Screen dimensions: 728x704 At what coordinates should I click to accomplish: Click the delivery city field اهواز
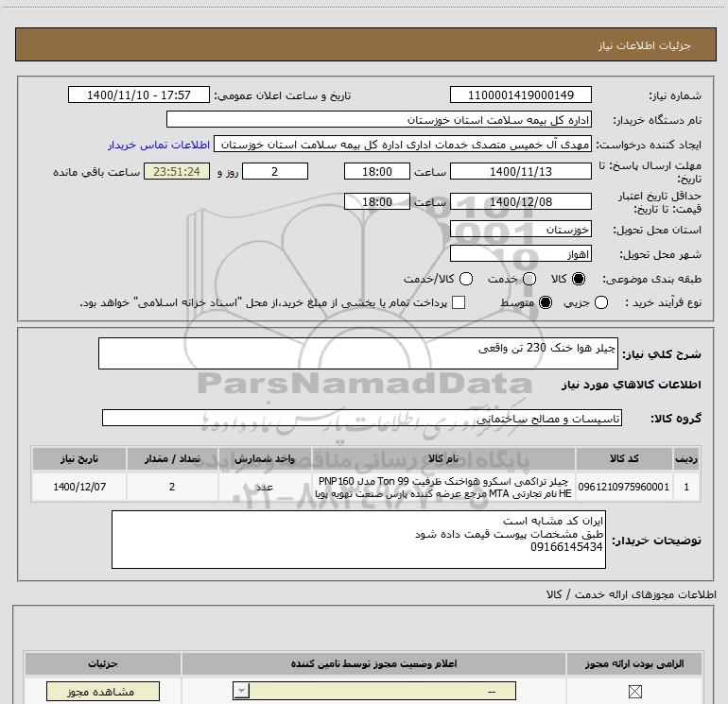[x=520, y=254]
